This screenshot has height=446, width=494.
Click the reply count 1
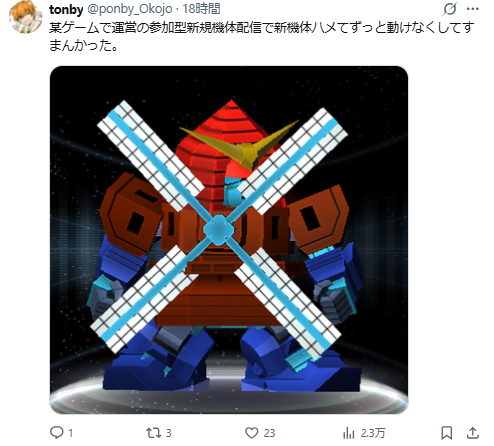[x=71, y=433]
